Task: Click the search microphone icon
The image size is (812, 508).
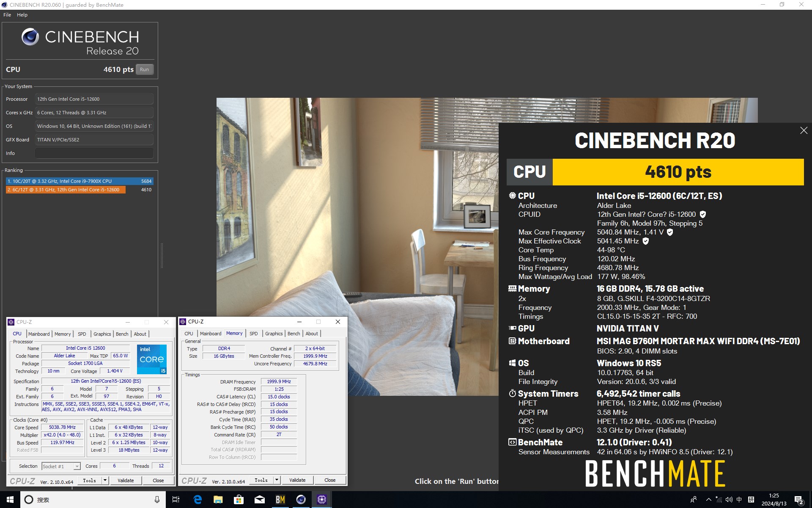Action: [x=157, y=500]
